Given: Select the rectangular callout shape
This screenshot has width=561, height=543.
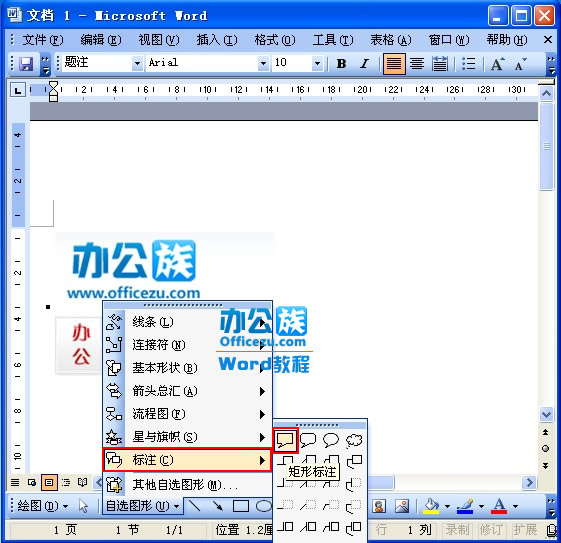Looking at the screenshot, I should [x=285, y=440].
